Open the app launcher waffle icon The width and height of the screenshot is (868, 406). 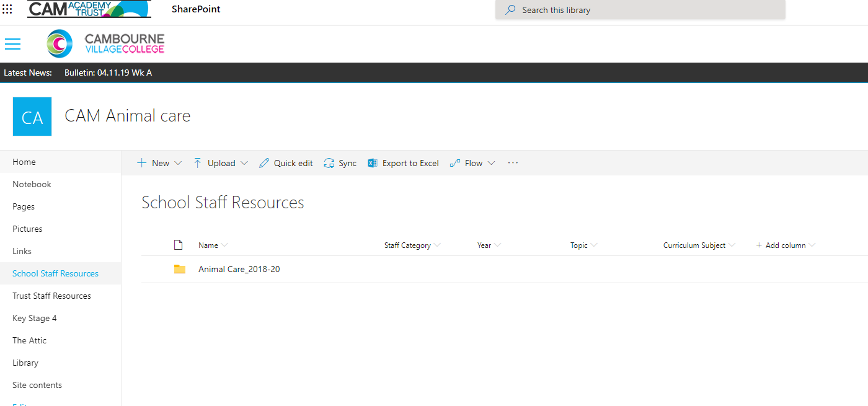7,9
